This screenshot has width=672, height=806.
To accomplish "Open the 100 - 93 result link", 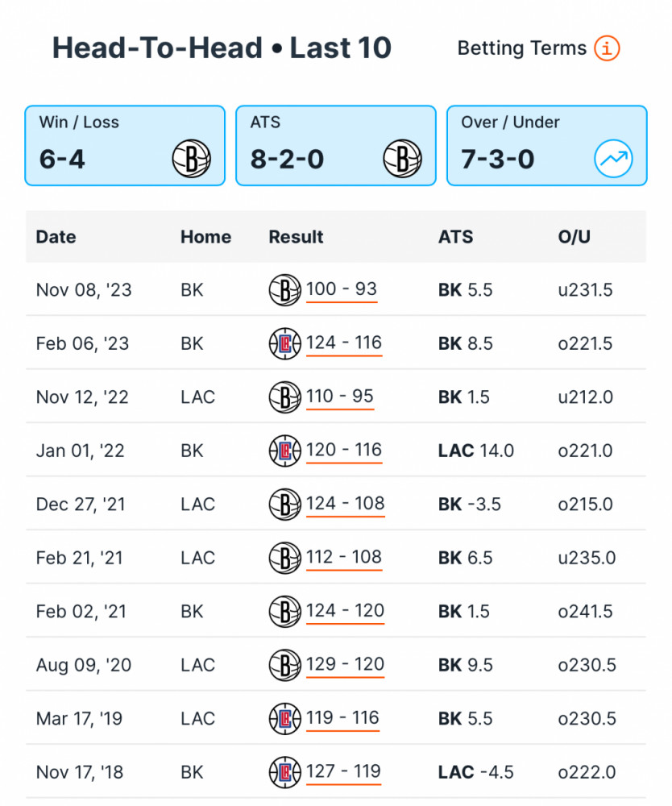I will (342, 290).
